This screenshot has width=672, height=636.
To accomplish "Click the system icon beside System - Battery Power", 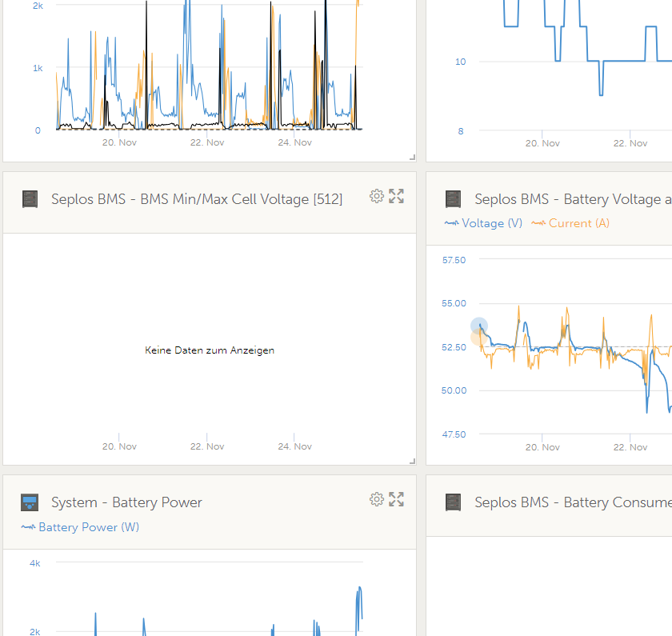I will click(30, 502).
